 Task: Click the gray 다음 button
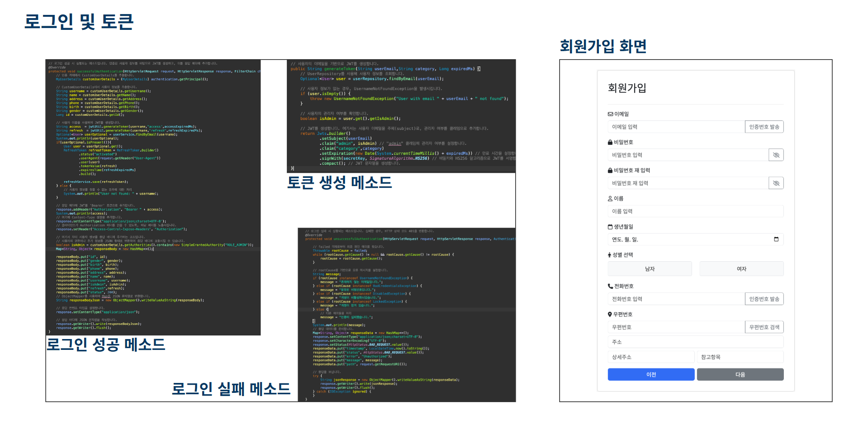pos(740,374)
